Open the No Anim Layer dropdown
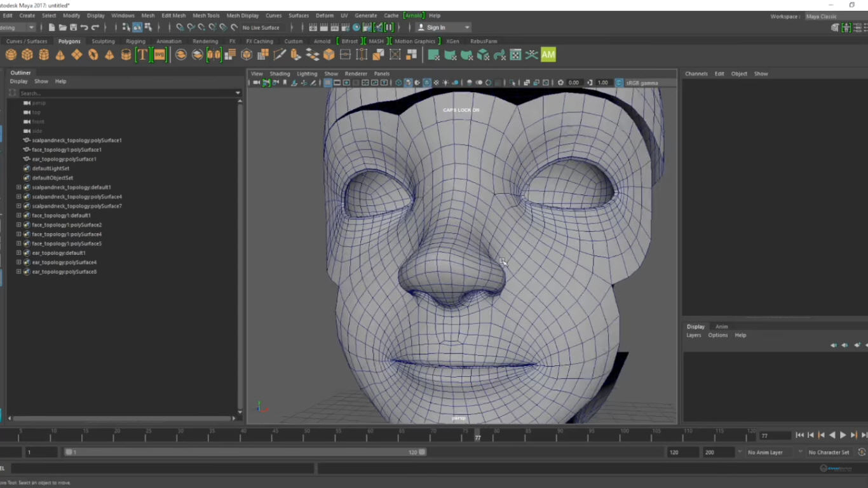The height and width of the screenshot is (488, 868). coord(768,452)
